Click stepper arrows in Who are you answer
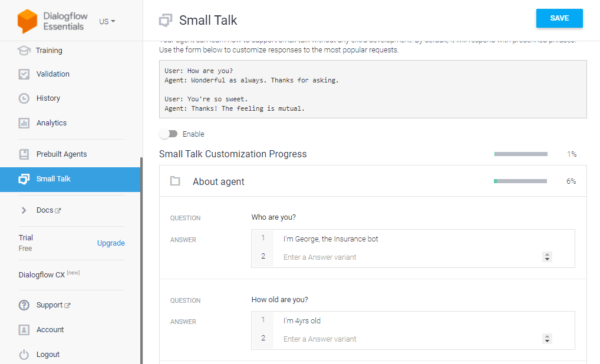 coord(547,257)
